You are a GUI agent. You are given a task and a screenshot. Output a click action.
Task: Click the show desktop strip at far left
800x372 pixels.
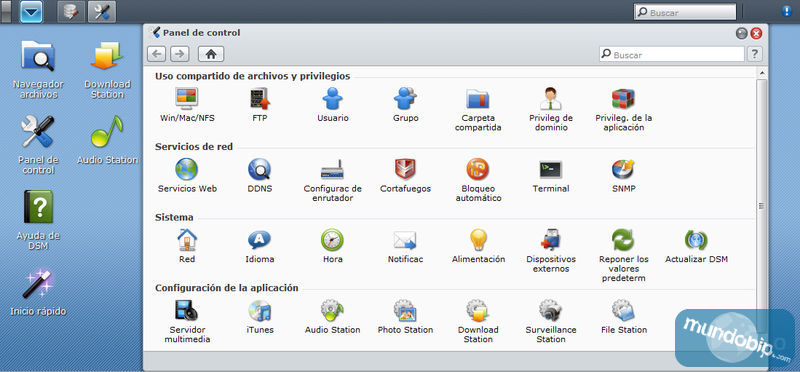pos(6,12)
